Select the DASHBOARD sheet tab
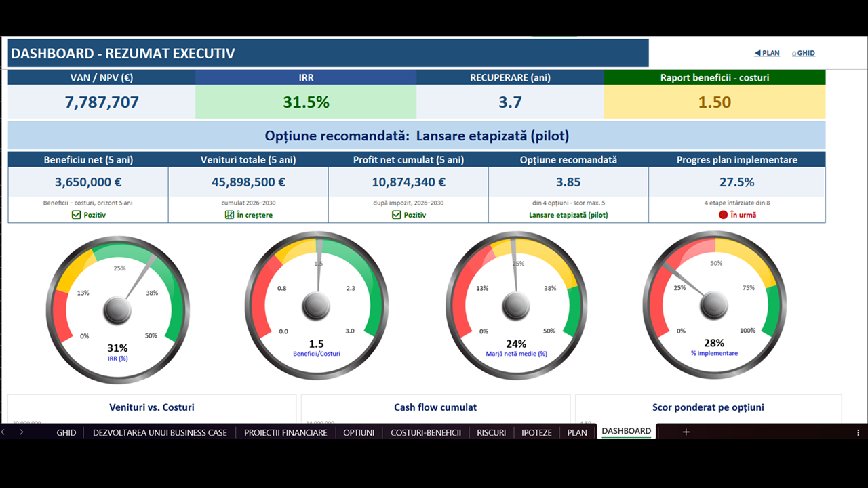Image resolution: width=868 pixels, height=488 pixels. click(626, 431)
